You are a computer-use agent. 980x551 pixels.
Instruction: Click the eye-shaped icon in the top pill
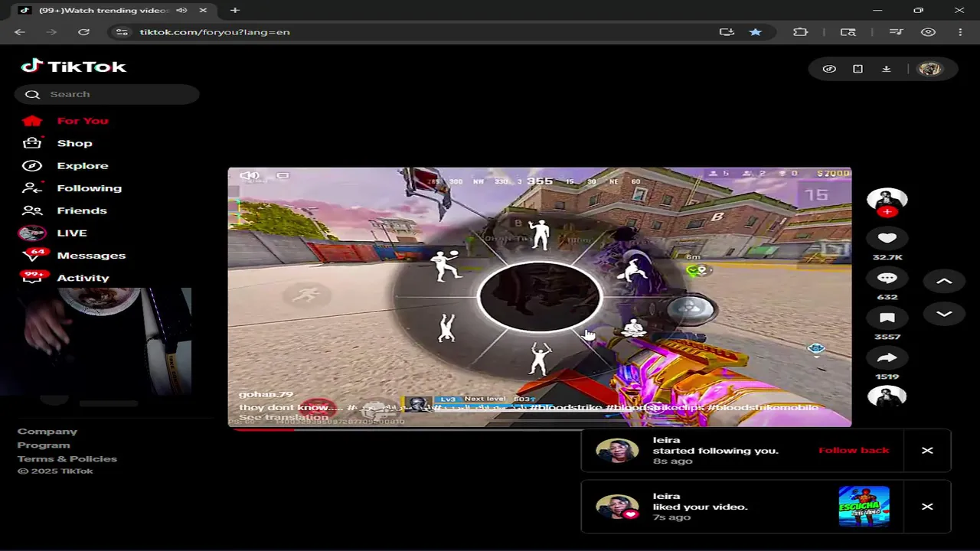pos(829,69)
